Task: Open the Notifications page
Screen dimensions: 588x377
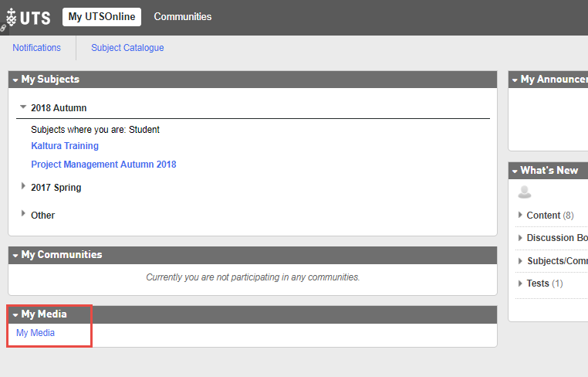Action: point(36,48)
